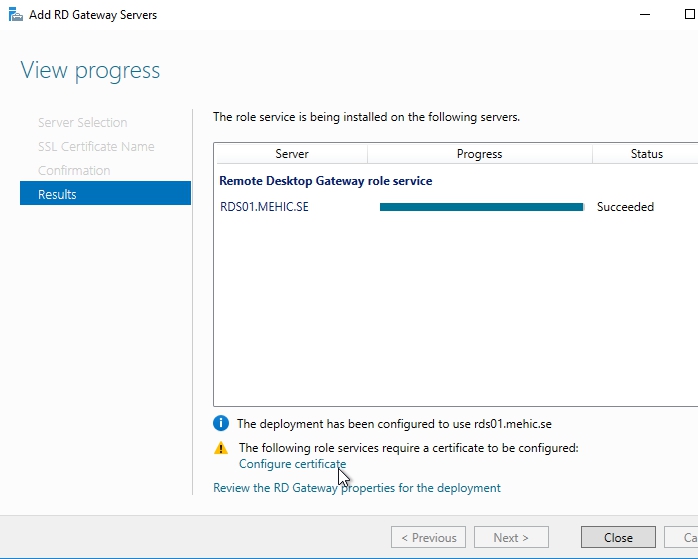Click the Add RD Gateway Servers title icon
Screen dimensions: 698x559
15,15
